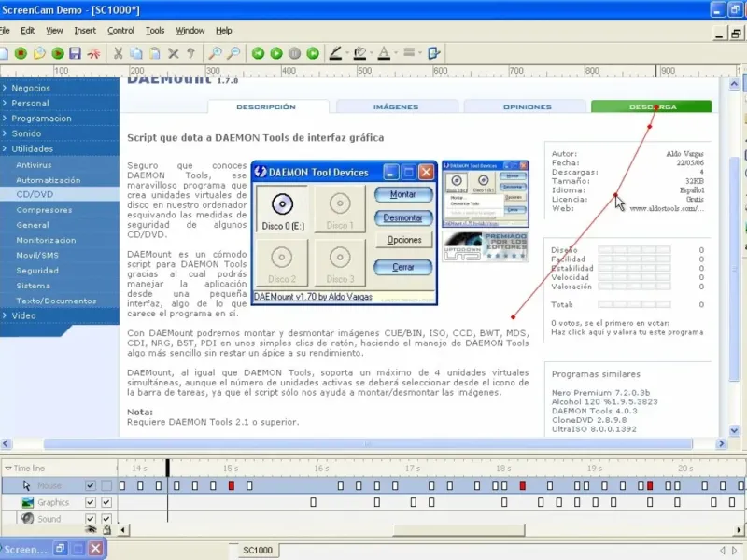Image resolution: width=747 pixels, height=560 pixels.
Task: Click the timeline playhead marker near 14 s
Action: (x=168, y=468)
